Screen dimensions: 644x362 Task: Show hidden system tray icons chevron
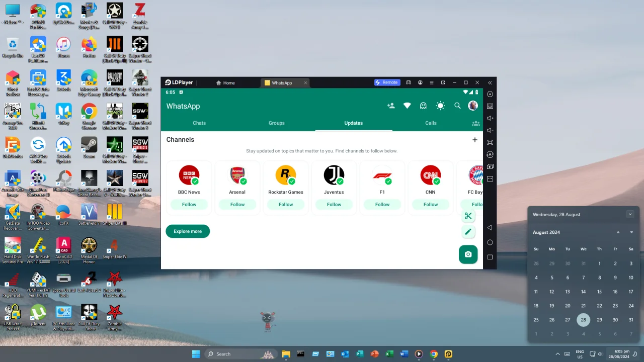coord(557,354)
